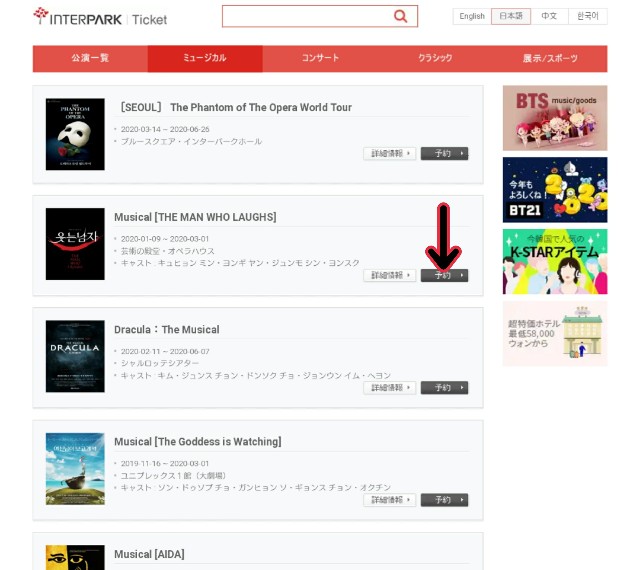Viewport: 640px width, 570px height.
Task: Open the クラシック tab
Action: pyautogui.click(x=435, y=58)
